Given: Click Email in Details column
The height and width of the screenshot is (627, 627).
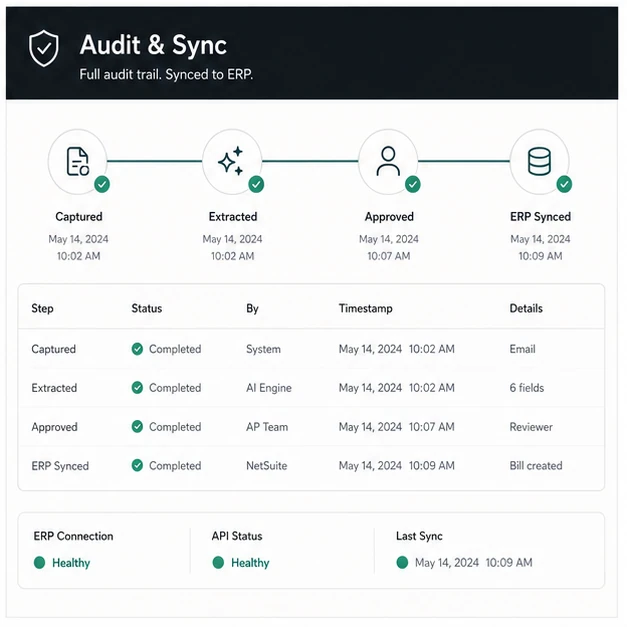Looking at the screenshot, I should [x=522, y=349].
